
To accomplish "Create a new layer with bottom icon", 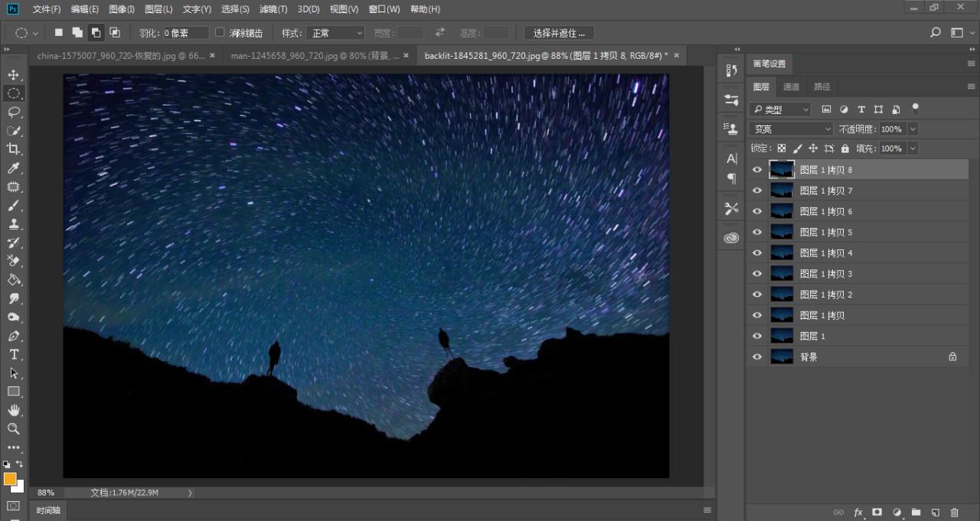I will tap(935, 512).
